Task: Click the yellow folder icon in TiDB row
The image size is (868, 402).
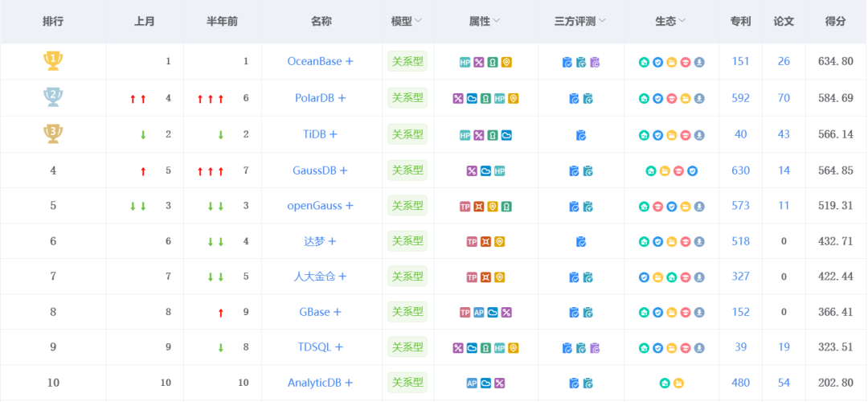Action: click(671, 135)
